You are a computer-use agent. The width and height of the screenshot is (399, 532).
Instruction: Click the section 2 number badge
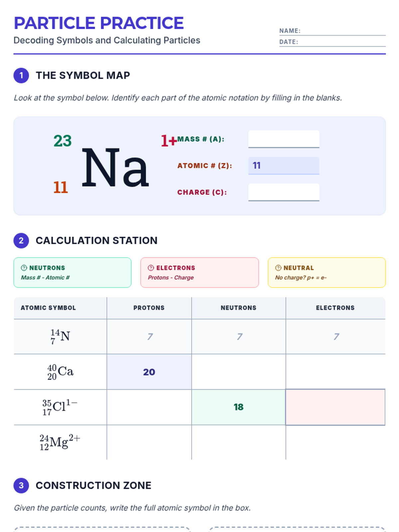21,241
